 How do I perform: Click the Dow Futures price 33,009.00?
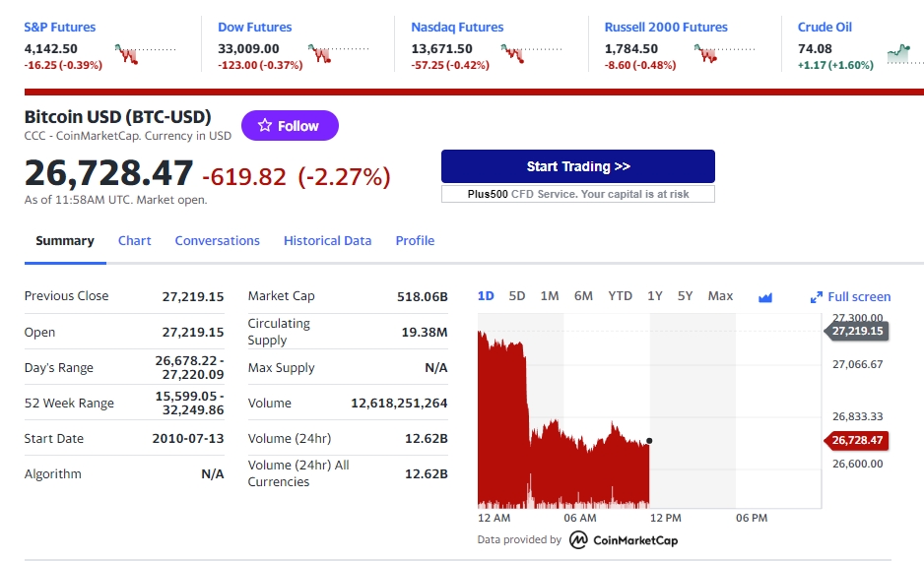(248, 49)
